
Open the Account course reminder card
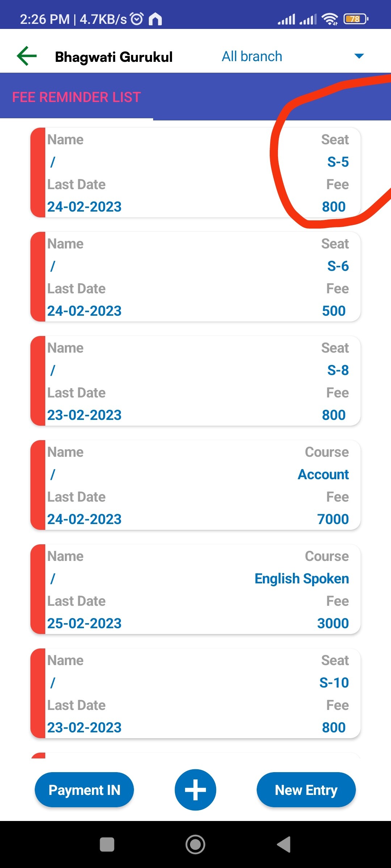(x=195, y=485)
